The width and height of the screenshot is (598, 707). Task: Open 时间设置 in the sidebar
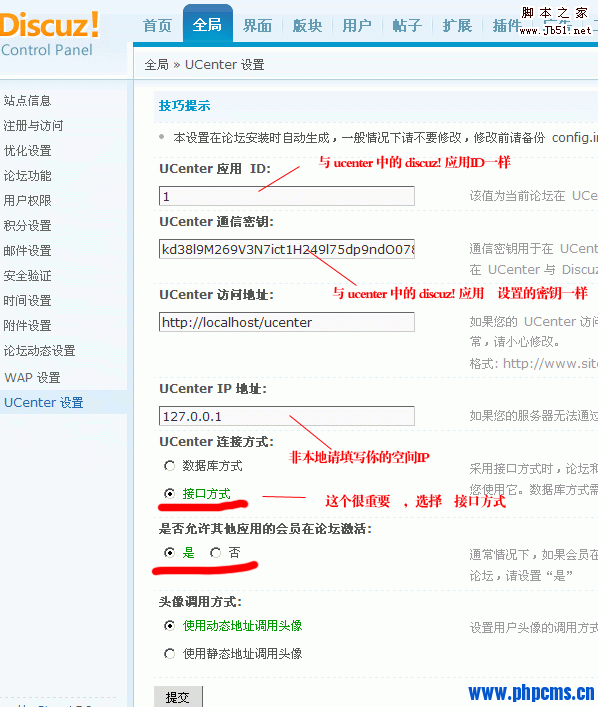point(28,300)
